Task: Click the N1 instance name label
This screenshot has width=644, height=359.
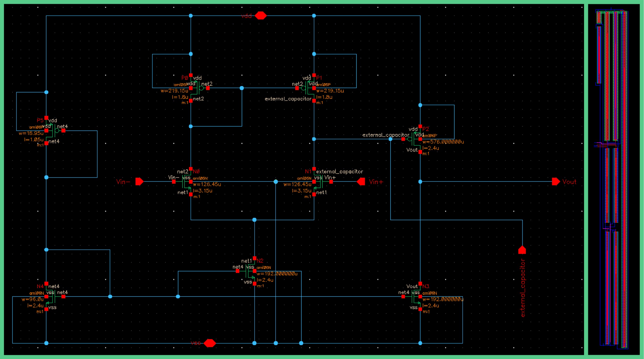Action: click(x=308, y=171)
